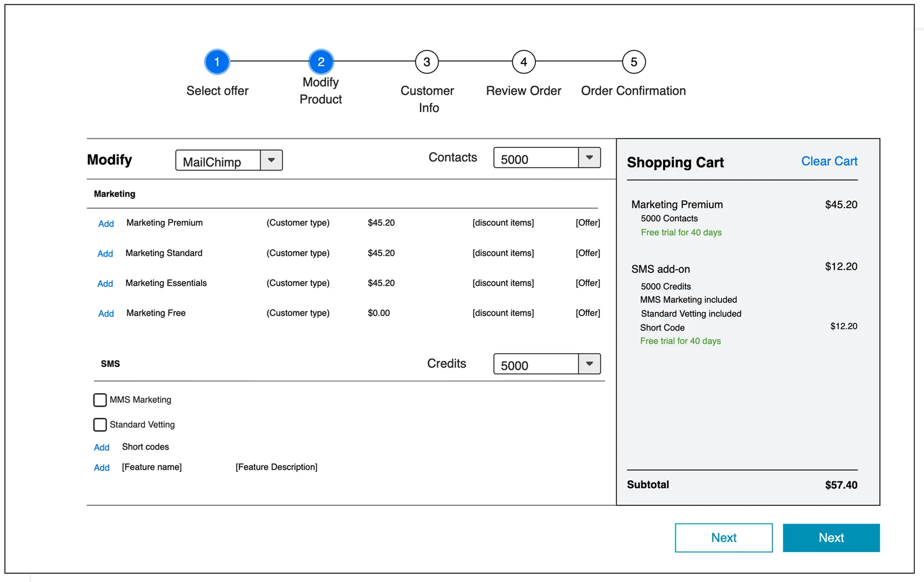Expand the Contacts 5000 dropdown arrow

590,157
